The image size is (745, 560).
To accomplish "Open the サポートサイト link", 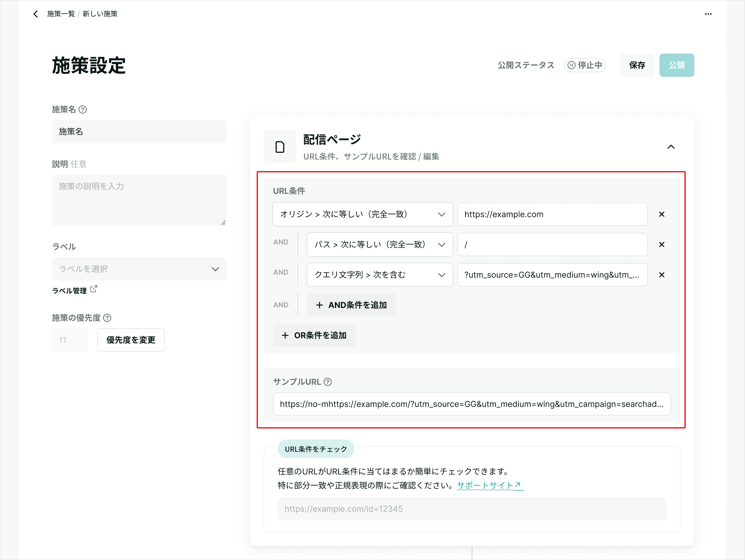I will click(x=490, y=485).
